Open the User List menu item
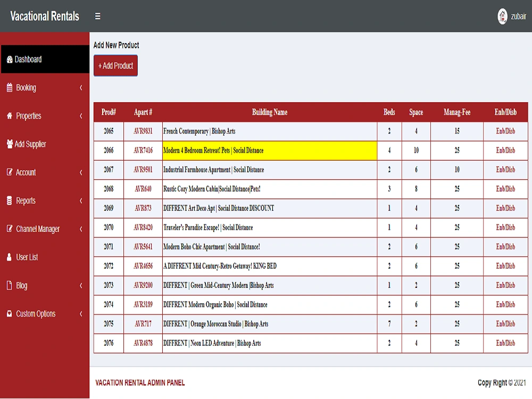Screen dimensions: 532x399 click(45, 257)
